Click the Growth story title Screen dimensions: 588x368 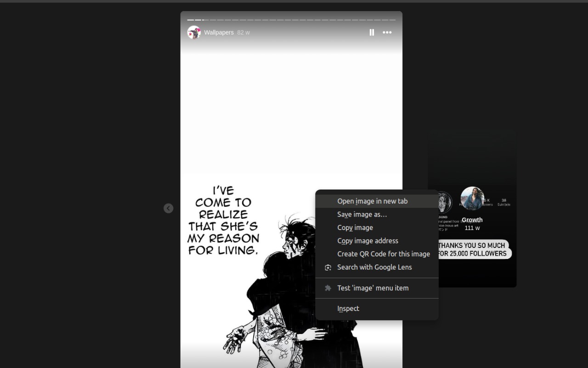(472, 220)
